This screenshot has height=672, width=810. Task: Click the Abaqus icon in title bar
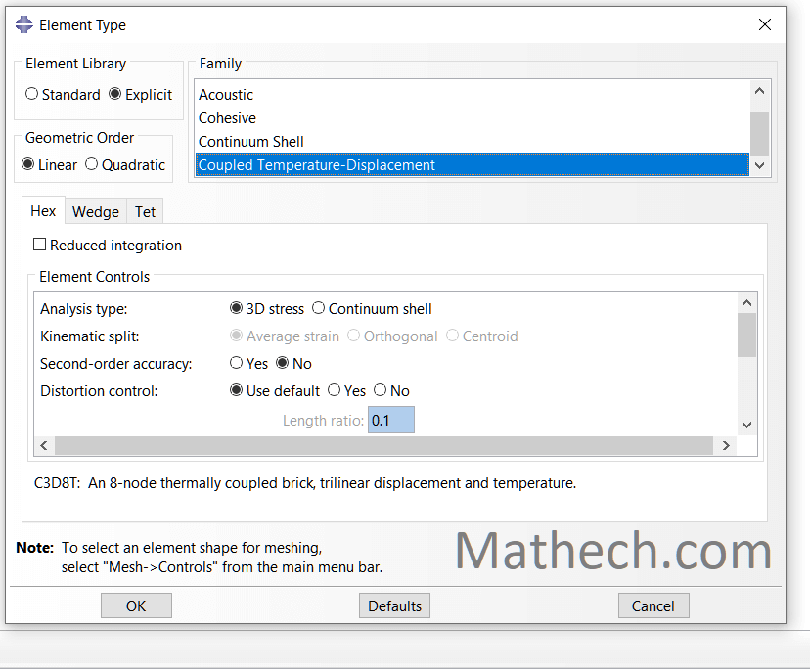[x=24, y=25]
